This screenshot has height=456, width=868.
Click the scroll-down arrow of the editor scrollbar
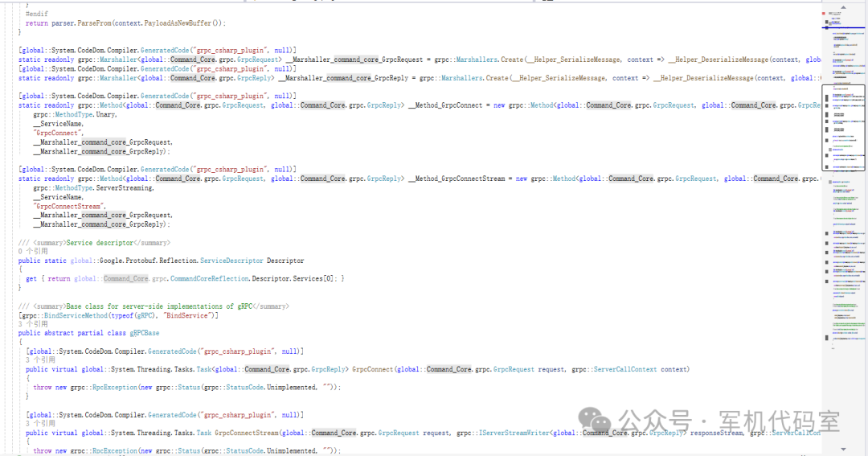pos(843,450)
